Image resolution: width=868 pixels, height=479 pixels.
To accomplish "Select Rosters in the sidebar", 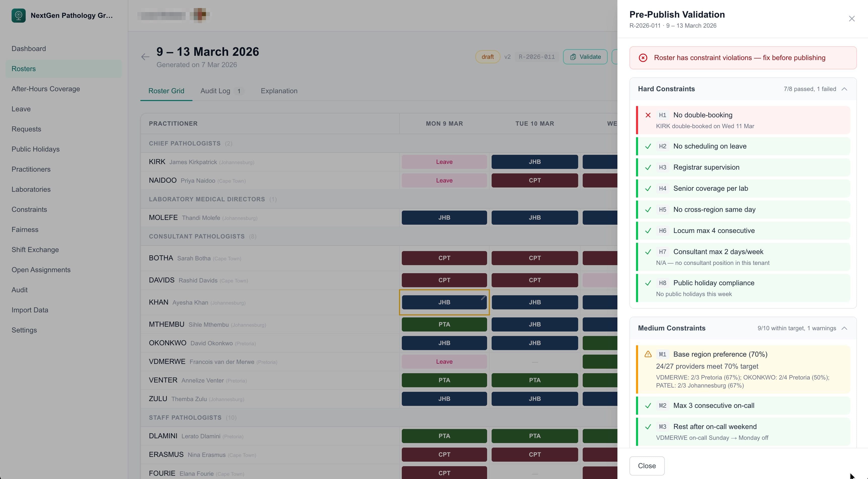I will tap(24, 69).
